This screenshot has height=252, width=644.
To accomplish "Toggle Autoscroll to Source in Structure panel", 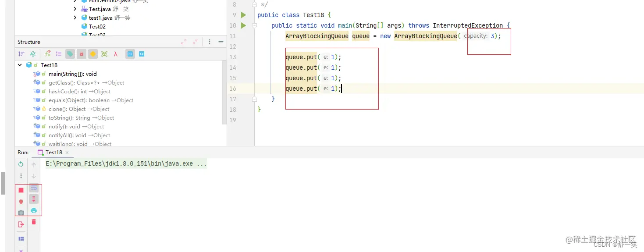I will point(130,54).
